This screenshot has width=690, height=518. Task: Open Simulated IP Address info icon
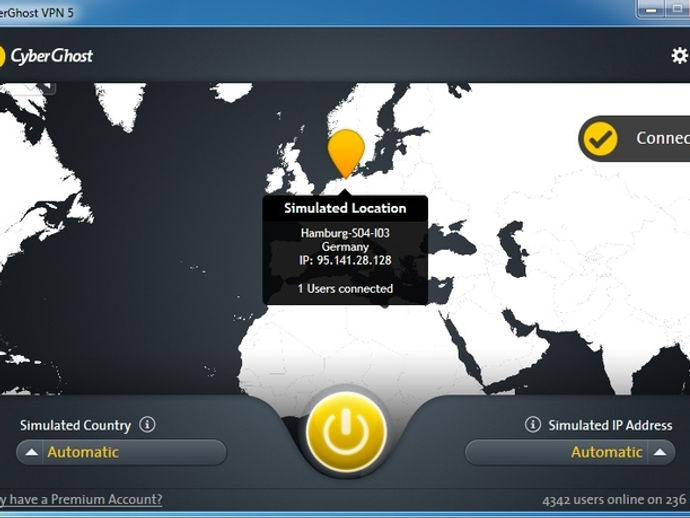pyautogui.click(x=532, y=425)
